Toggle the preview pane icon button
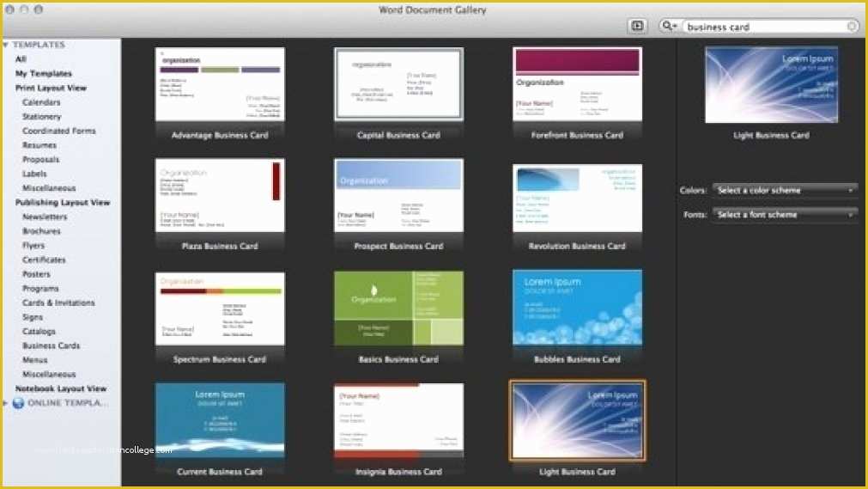Image resolution: width=868 pixels, height=489 pixels. point(637,26)
